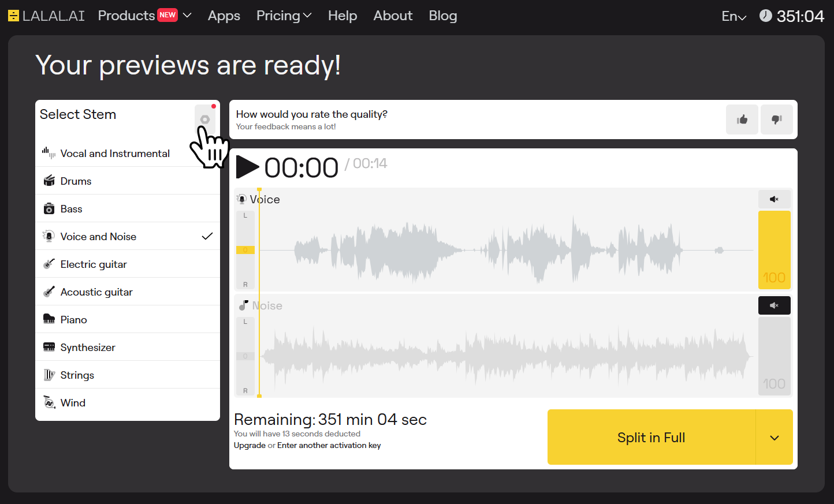
Task: Click the thumbs up rating icon
Action: pos(742,120)
